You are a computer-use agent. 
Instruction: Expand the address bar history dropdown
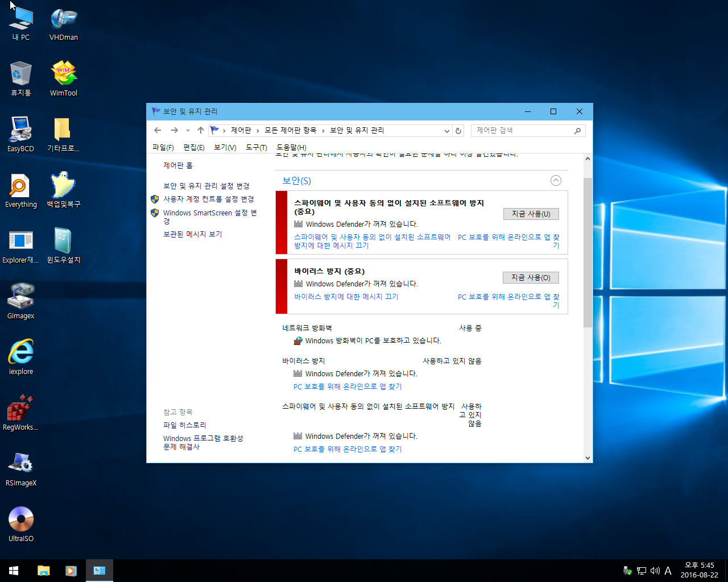[x=446, y=131]
